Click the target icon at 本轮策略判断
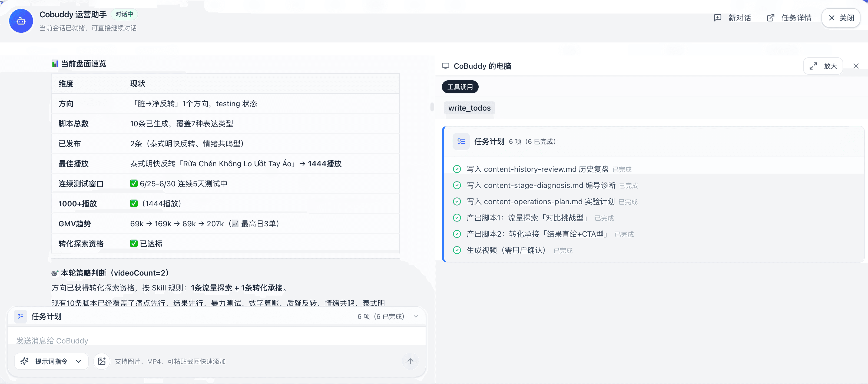 55,273
